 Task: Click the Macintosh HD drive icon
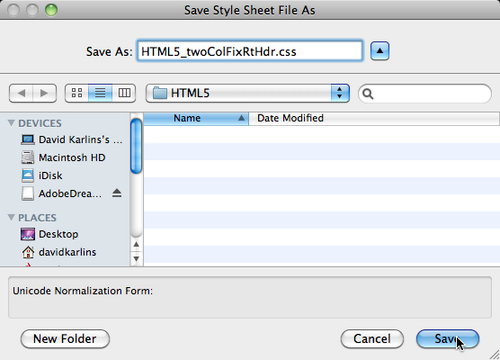tap(28, 157)
